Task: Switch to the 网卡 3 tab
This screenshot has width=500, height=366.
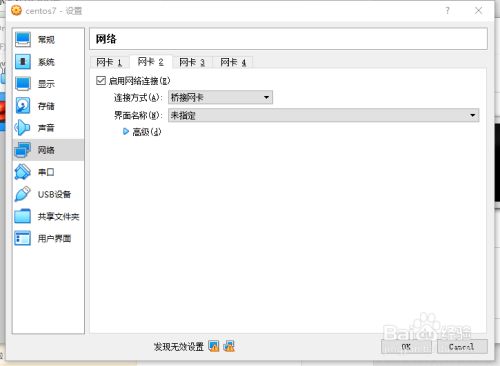Action: click(x=192, y=62)
